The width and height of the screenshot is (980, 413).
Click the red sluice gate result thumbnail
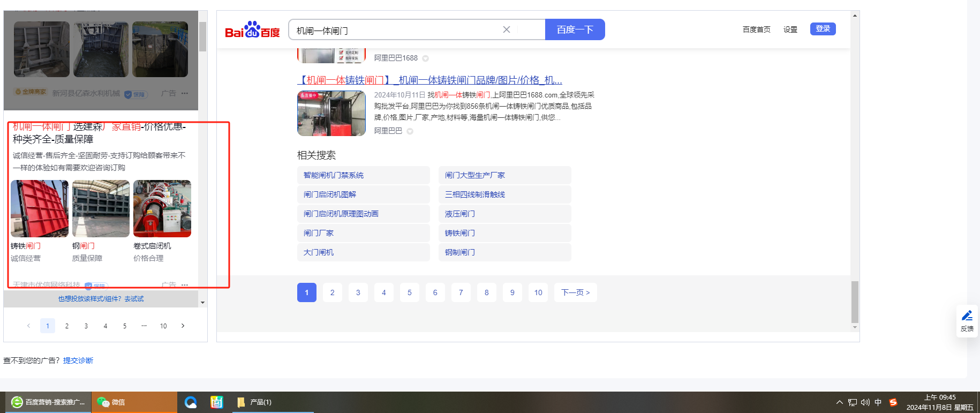tap(331, 113)
